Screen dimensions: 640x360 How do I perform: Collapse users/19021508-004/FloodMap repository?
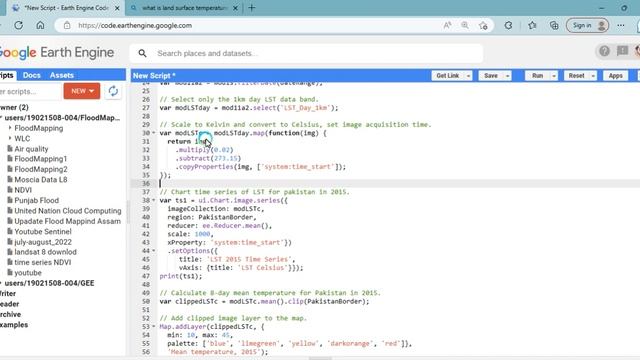(x=1, y=118)
